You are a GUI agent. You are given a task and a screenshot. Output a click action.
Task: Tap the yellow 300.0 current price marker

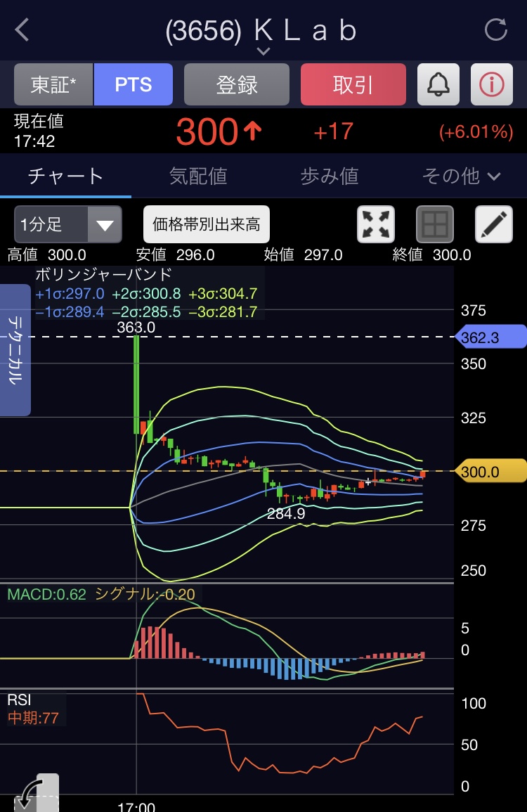(x=490, y=472)
